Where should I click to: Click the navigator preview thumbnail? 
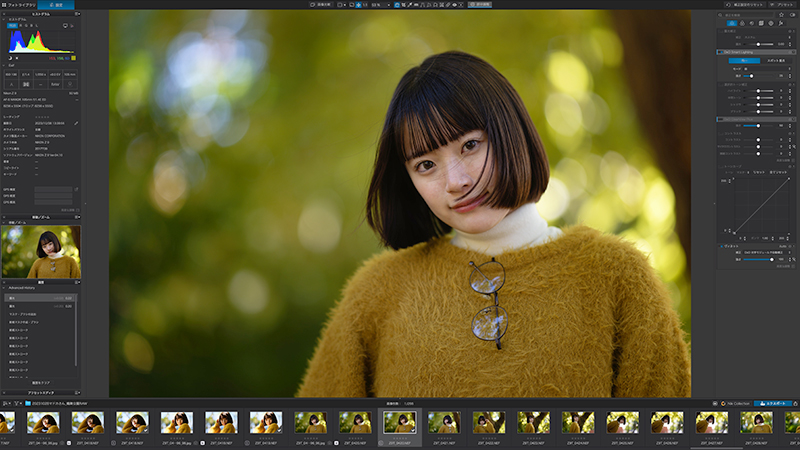coord(41,252)
